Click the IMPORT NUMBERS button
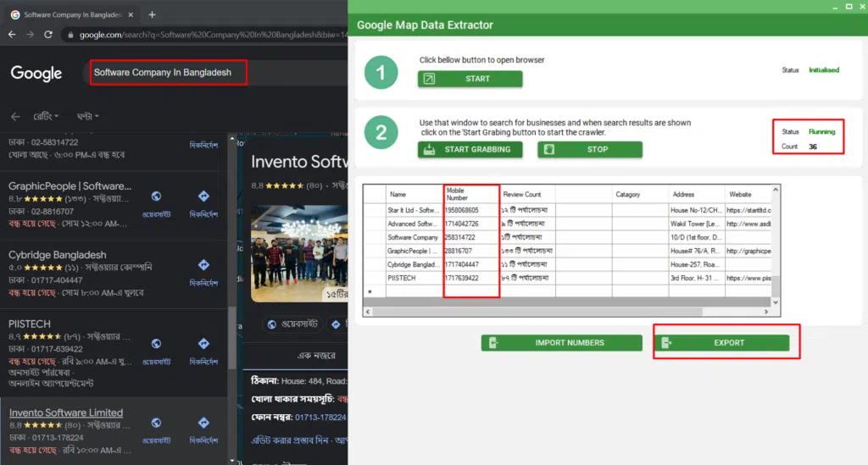The image size is (868, 465). (x=561, y=343)
